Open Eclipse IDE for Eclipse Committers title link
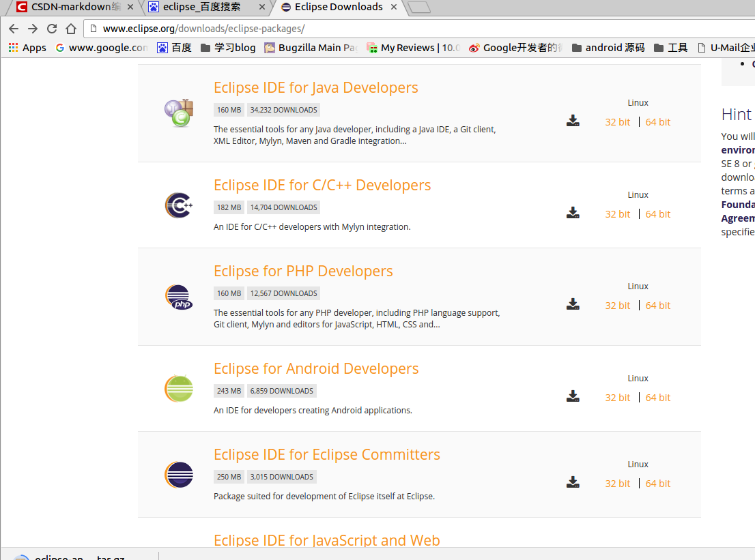This screenshot has width=755, height=560. tap(327, 455)
